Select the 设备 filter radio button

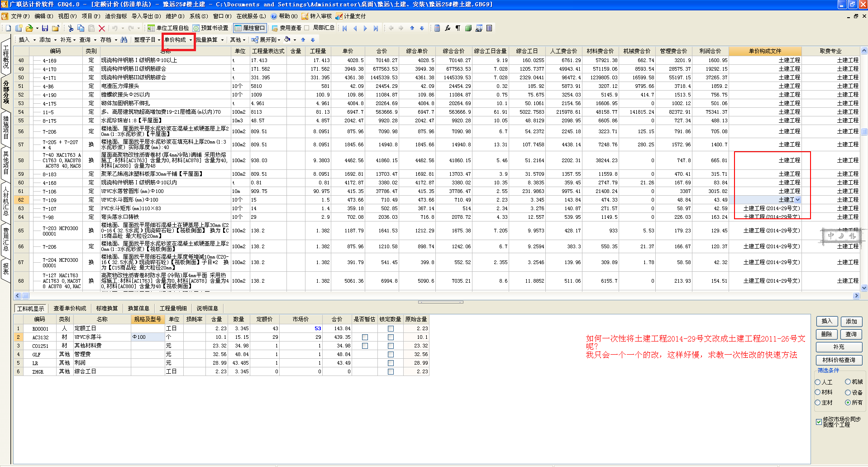848,392
